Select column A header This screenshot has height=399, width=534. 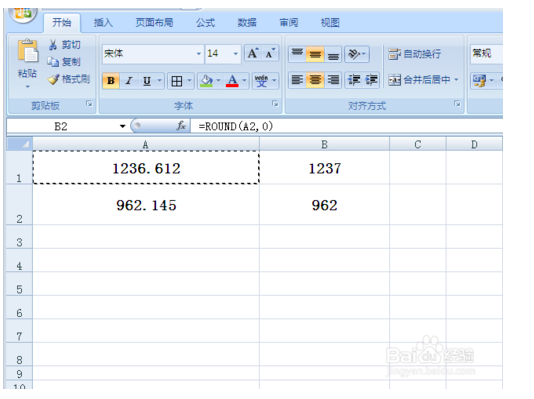pyautogui.click(x=146, y=144)
